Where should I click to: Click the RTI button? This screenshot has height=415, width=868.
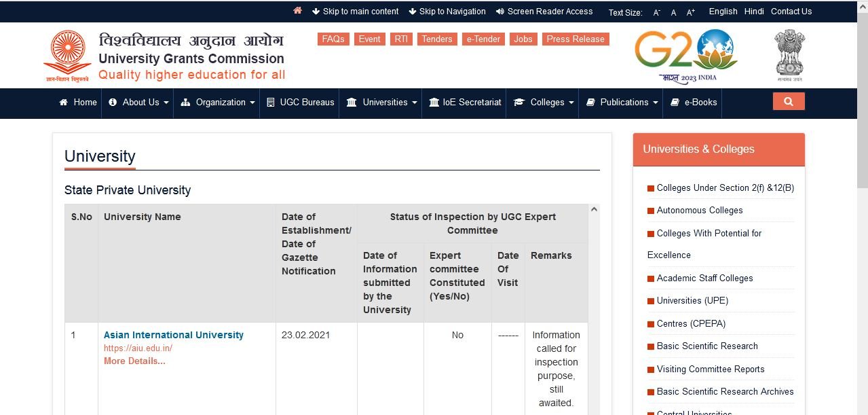401,39
